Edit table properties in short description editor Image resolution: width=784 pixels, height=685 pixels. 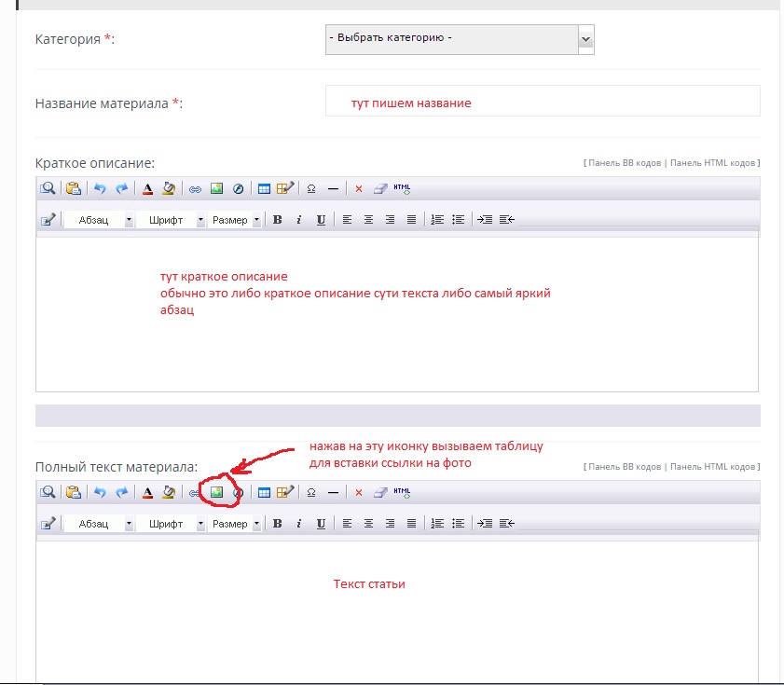click(285, 188)
